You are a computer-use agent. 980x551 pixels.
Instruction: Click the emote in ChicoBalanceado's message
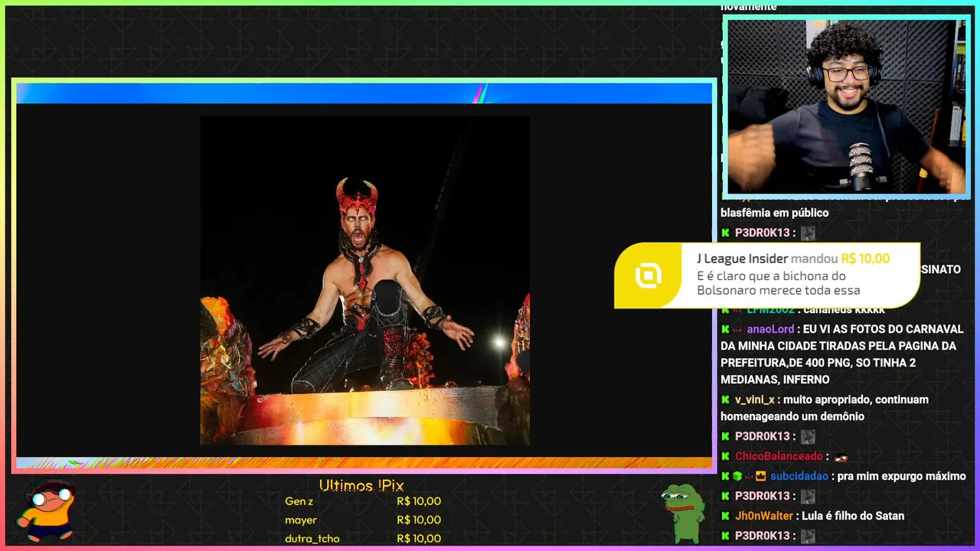click(x=841, y=457)
